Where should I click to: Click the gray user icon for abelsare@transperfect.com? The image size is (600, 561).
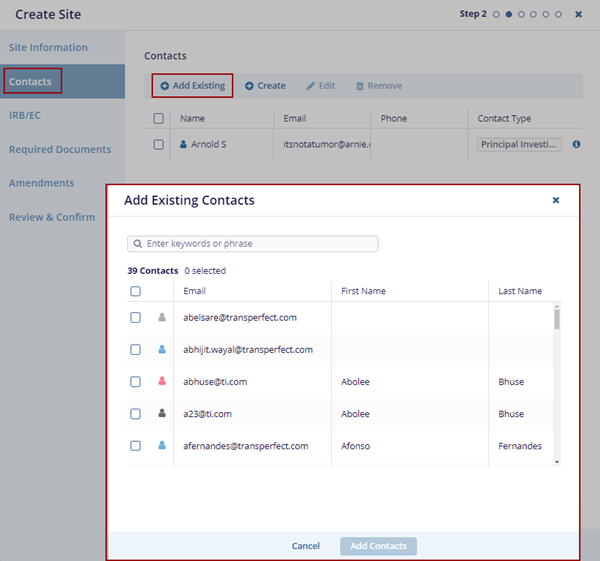(x=162, y=317)
